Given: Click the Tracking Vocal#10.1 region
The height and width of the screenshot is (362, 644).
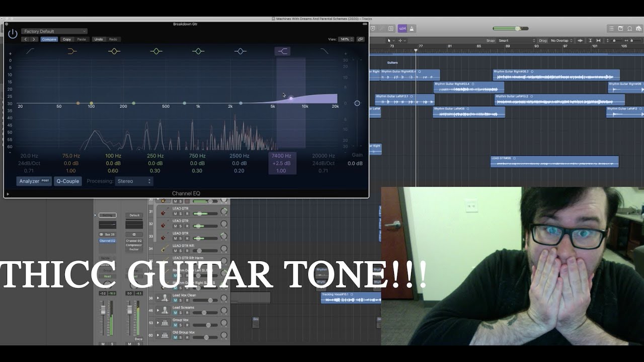Looking at the screenshot, I should (351, 298).
